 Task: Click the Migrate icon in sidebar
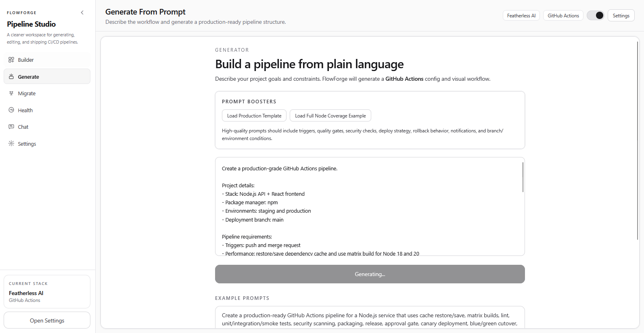coord(11,93)
